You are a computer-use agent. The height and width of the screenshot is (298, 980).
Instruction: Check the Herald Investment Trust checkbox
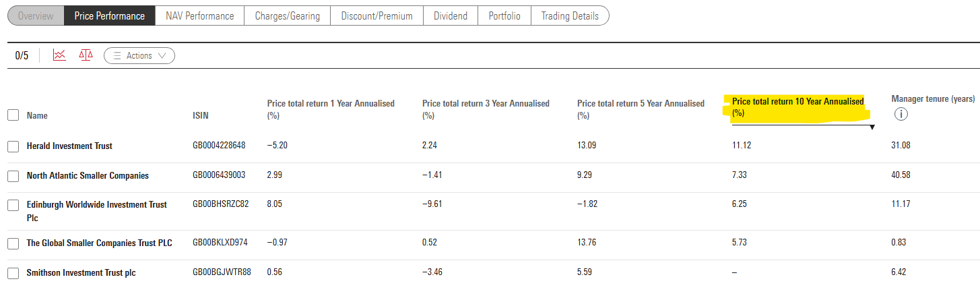(x=13, y=146)
